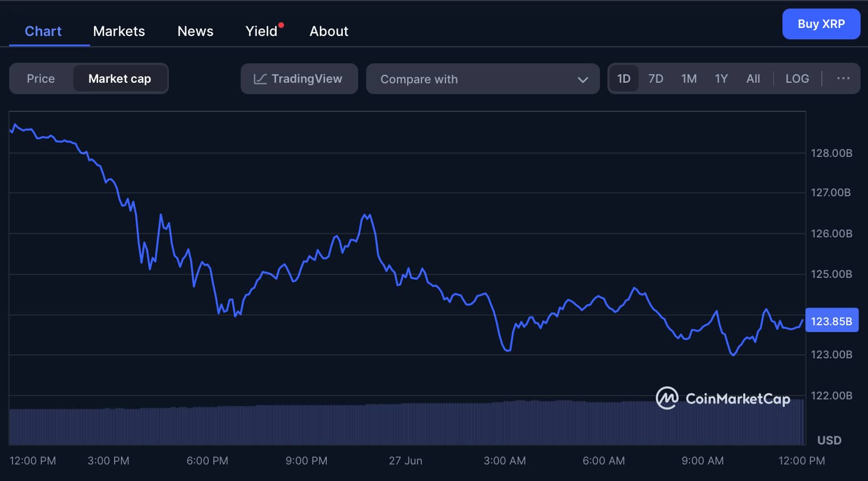Click the Buy XRP button

[x=821, y=23]
